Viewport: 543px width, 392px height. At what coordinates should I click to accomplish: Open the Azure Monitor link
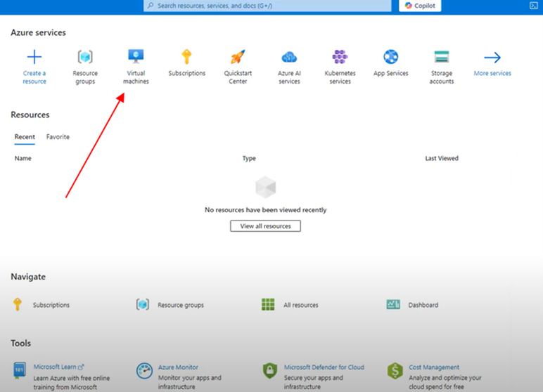pos(178,367)
